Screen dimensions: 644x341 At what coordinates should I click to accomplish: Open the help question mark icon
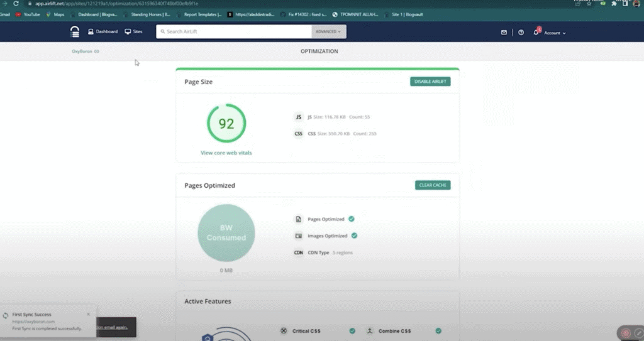click(521, 32)
